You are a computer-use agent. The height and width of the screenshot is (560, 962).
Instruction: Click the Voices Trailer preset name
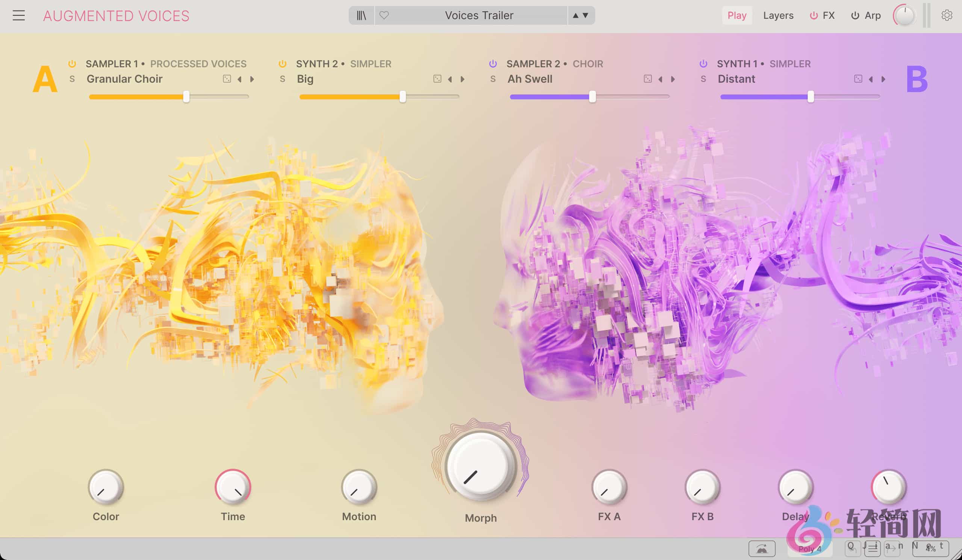[x=479, y=16]
